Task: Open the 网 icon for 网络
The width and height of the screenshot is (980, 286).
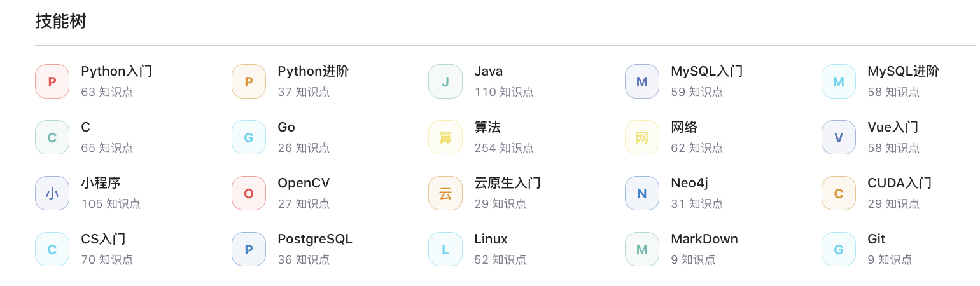Action: click(x=642, y=137)
